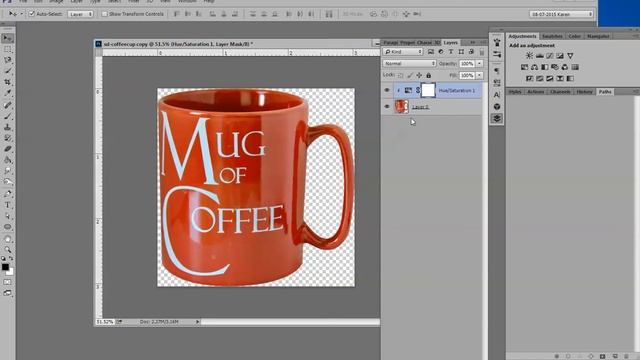Swap foreground and background colors
The height and width of the screenshot is (360, 640).
pyautogui.click(x=11, y=259)
